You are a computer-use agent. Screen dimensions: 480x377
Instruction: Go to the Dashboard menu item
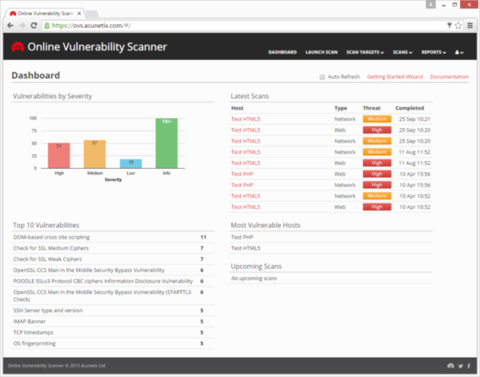click(282, 52)
